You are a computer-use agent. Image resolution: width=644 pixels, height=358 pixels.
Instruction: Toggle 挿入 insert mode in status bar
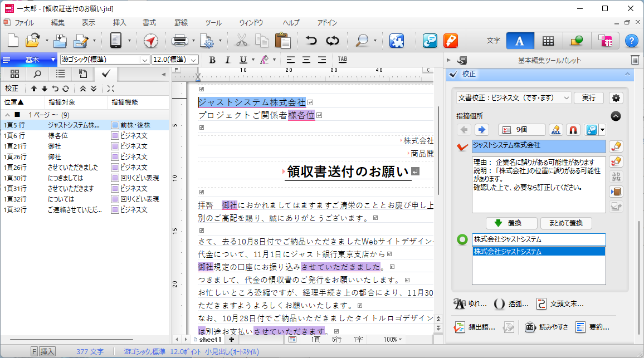click(47, 351)
